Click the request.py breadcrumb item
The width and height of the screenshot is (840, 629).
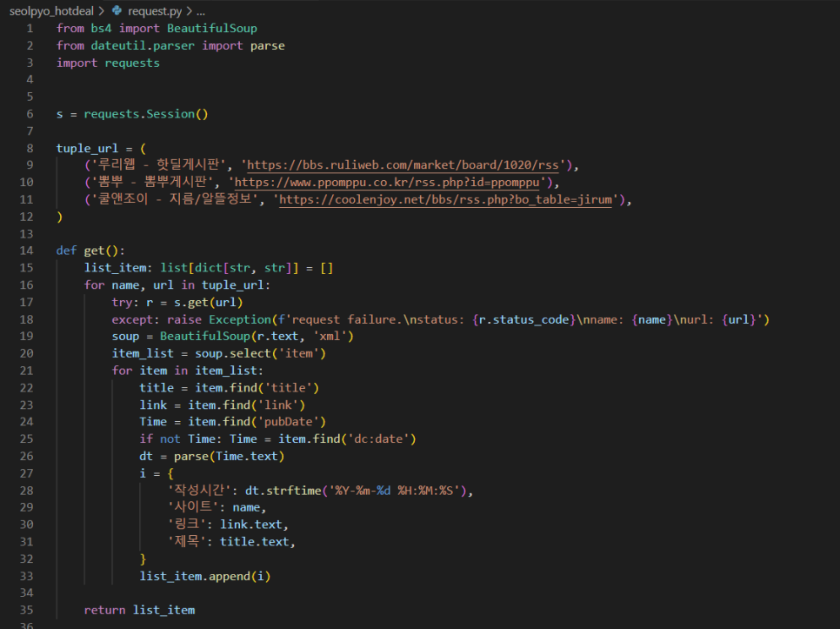tap(155, 10)
